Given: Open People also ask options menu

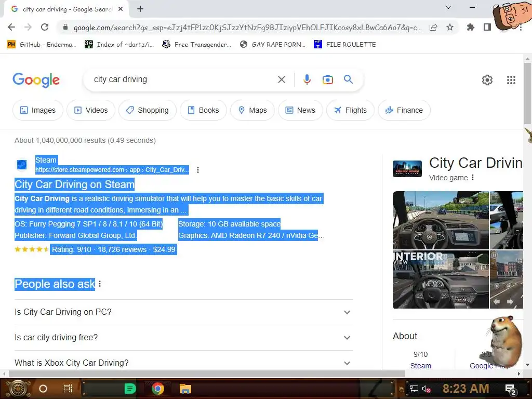Looking at the screenshot, I should pos(100,284).
